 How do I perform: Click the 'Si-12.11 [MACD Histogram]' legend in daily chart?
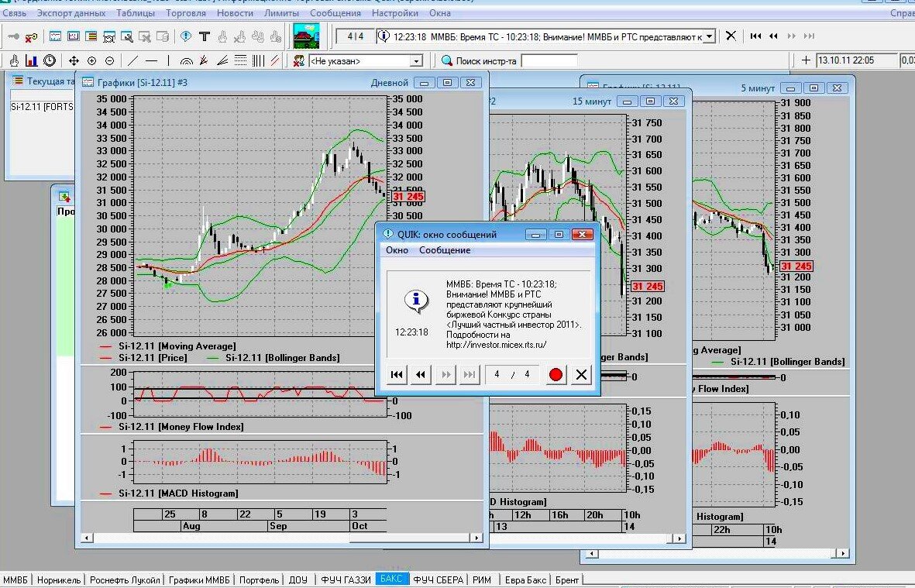pyautogui.click(x=178, y=493)
